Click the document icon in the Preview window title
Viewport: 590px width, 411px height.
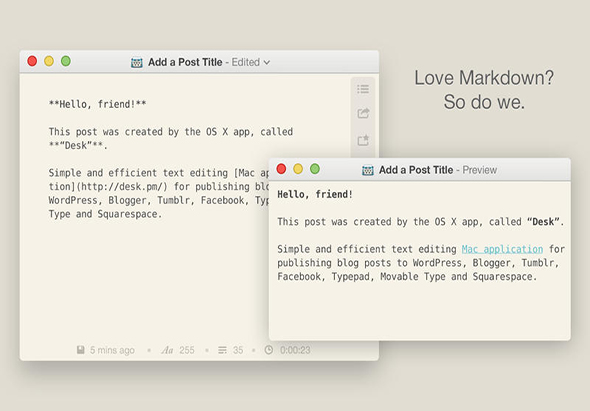pos(368,170)
